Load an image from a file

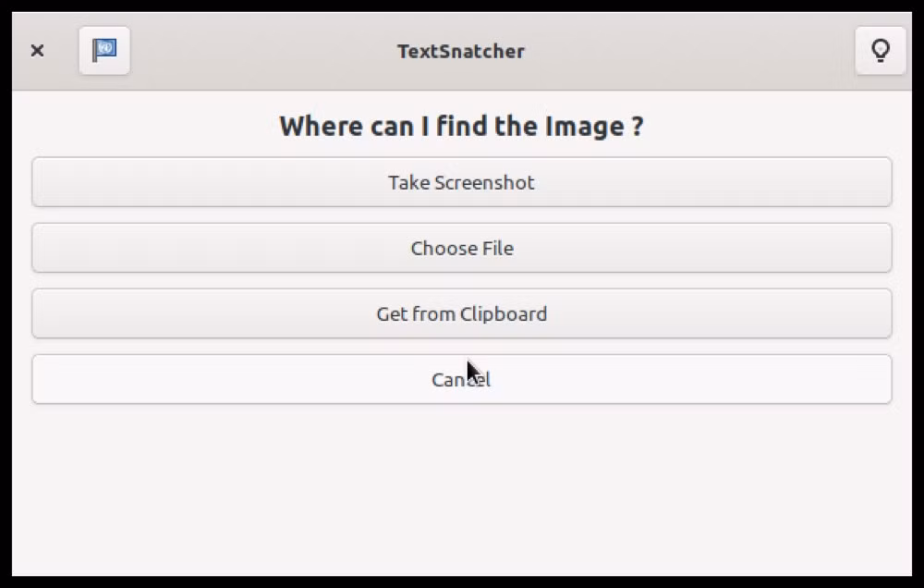(461, 248)
